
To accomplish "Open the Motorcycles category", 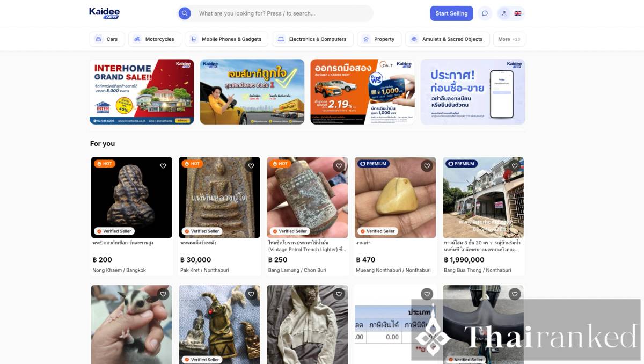I will (155, 39).
